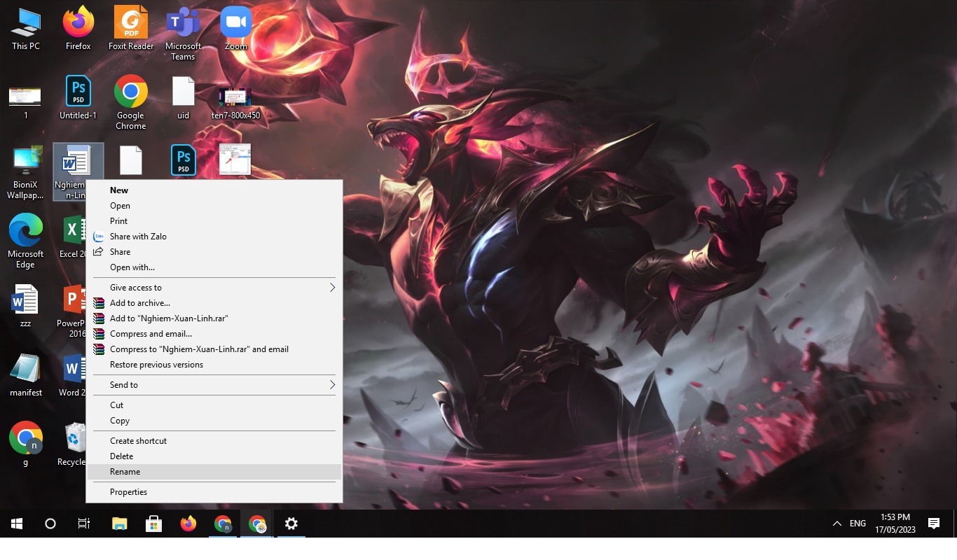Select the manifest file on desktop

(26, 374)
